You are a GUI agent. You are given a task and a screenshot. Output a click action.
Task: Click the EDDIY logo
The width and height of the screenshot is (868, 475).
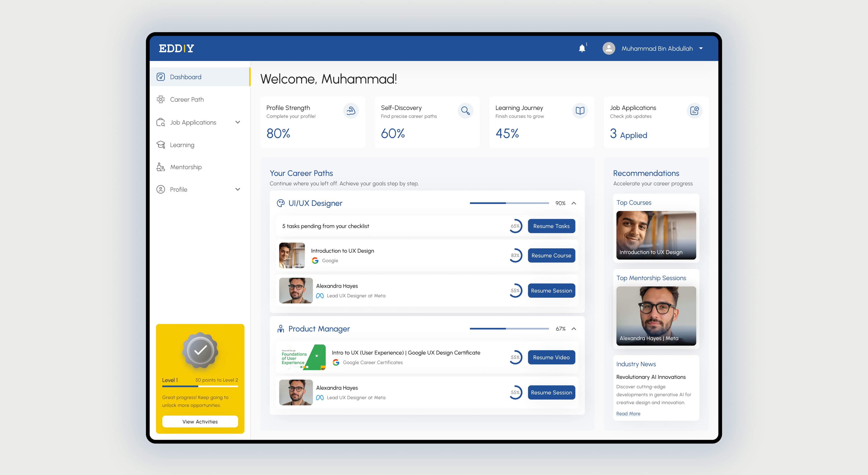(176, 48)
